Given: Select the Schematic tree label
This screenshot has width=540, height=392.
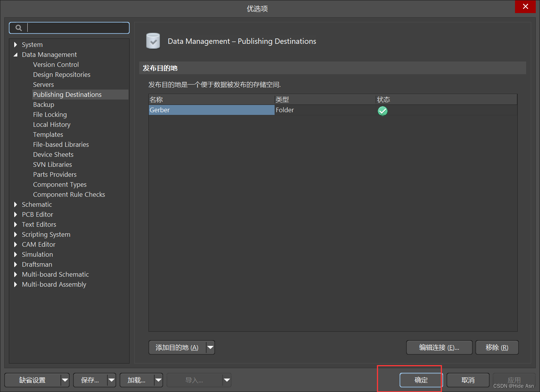Looking at the screenshot, I should (37, 204).
